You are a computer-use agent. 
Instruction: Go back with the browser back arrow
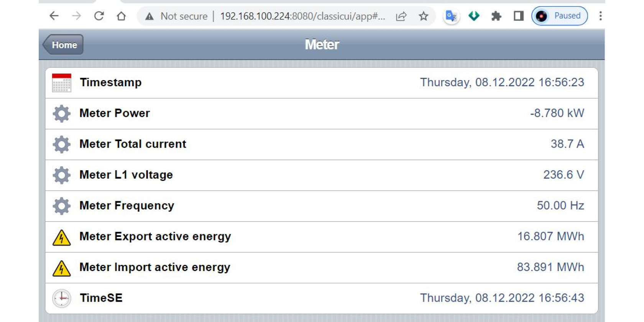click(x=54, y=16)
